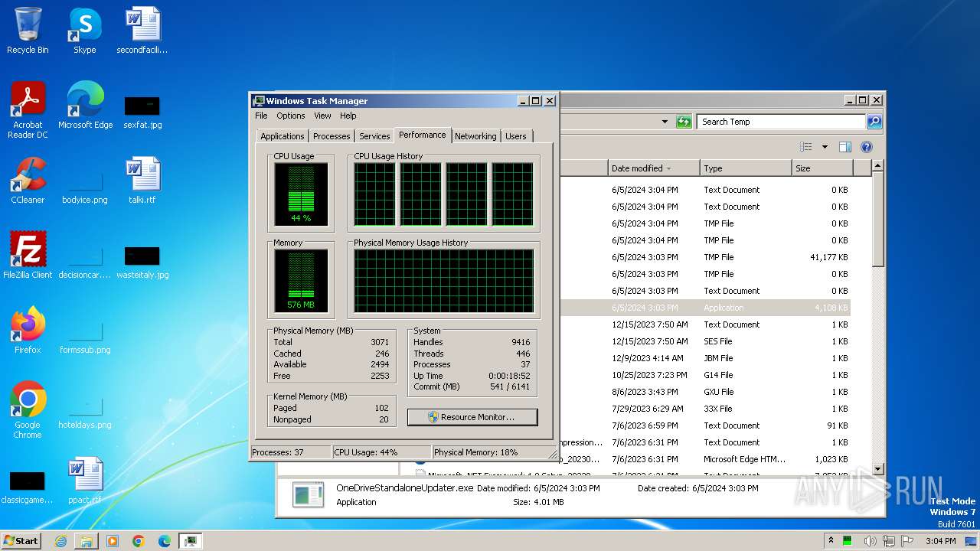Select the GXU File row in Explorer
Viewport: 980px width, 551px height.
pos(705,392)
